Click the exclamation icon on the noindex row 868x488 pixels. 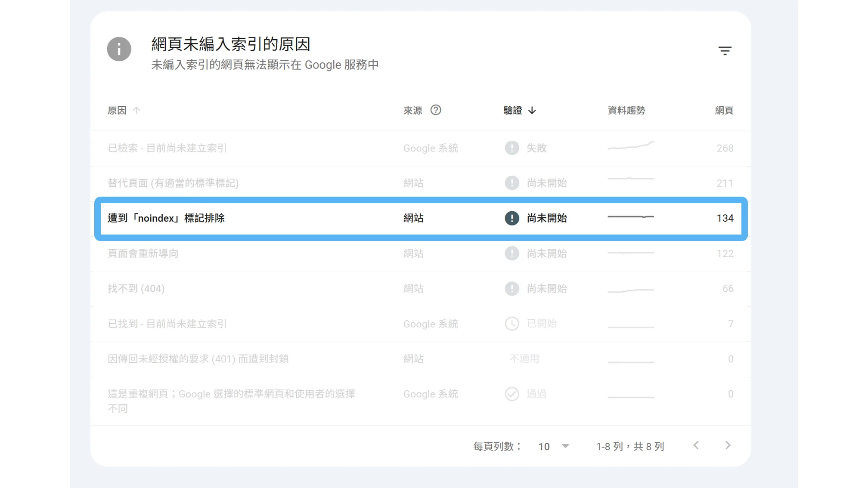(512, 218)
